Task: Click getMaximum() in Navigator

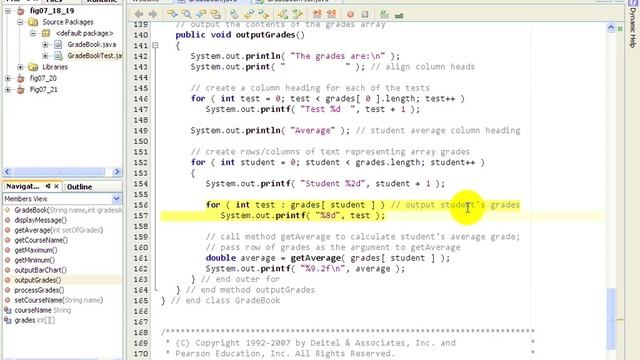Action: pos(36,250)
